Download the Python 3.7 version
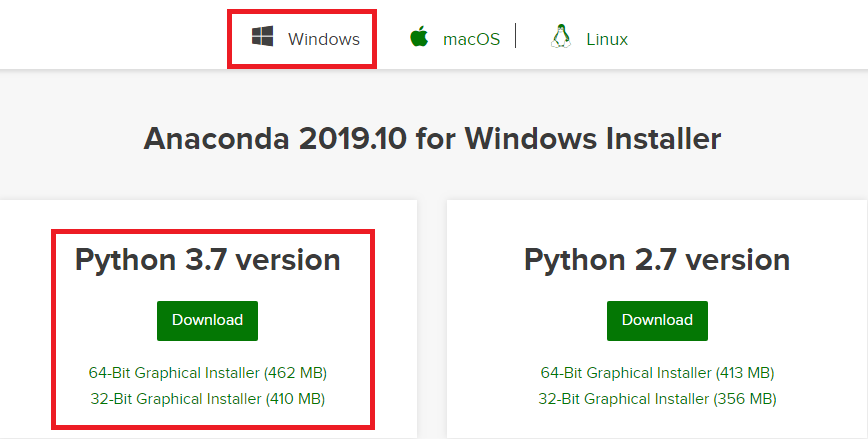Image resolution: width=868 pixels, height=439 pixels. click(x=208, y=321)
